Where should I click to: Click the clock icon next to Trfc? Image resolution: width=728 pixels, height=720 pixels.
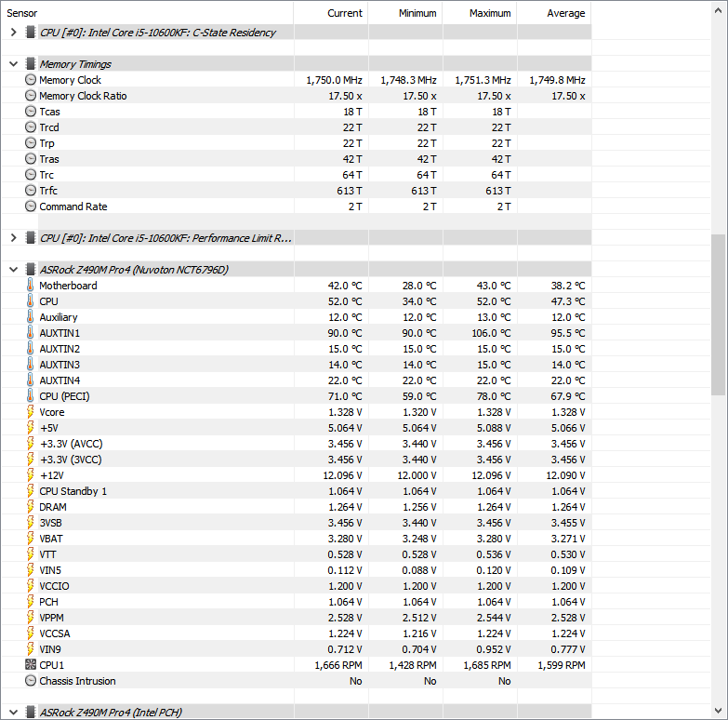[31, 191]
